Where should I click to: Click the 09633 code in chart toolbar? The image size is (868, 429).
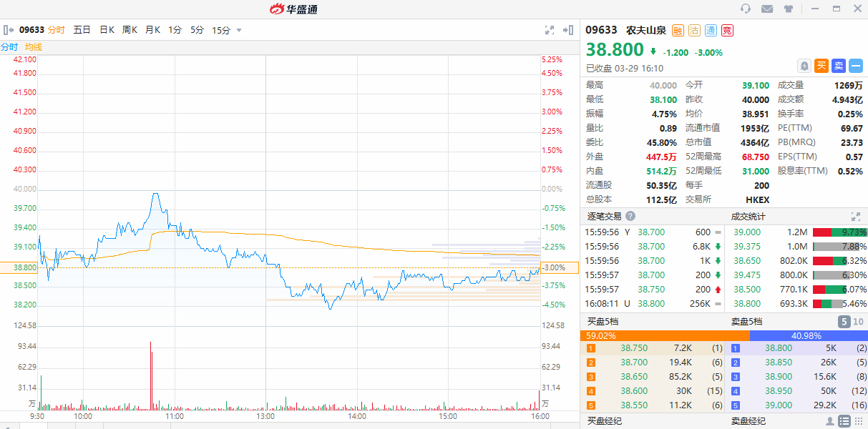[31, 30]
